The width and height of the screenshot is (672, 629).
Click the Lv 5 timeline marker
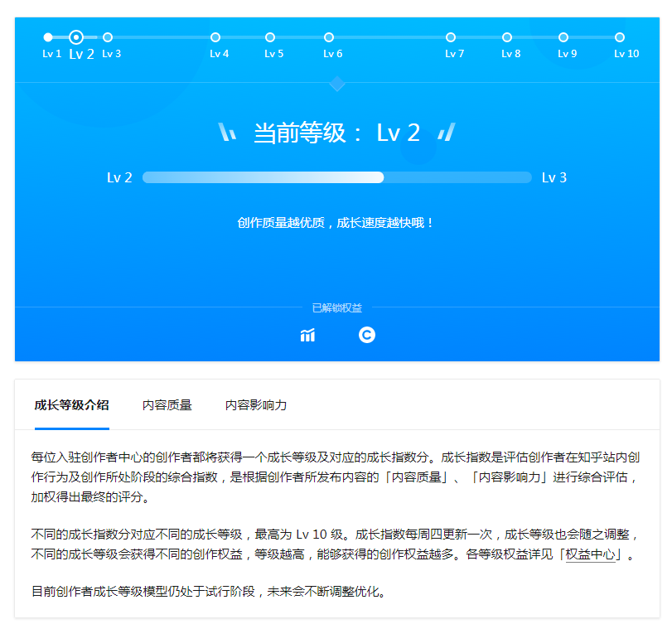[270, 37]
